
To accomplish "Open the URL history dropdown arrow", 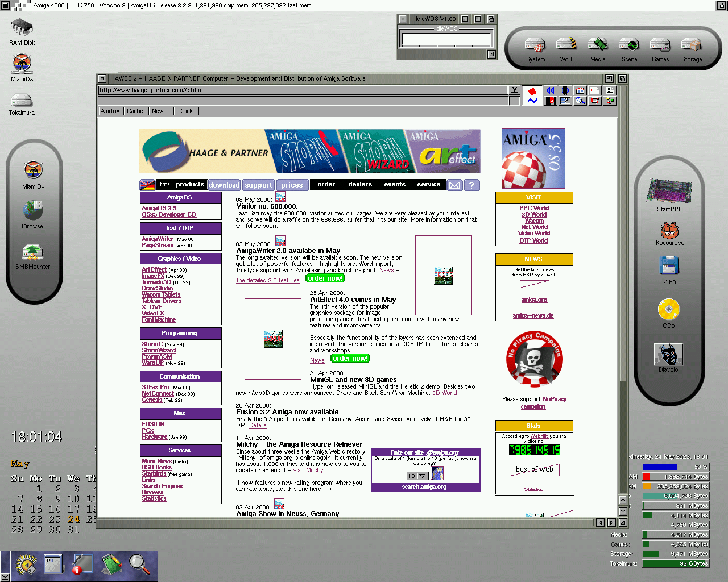I will (514, 90).
